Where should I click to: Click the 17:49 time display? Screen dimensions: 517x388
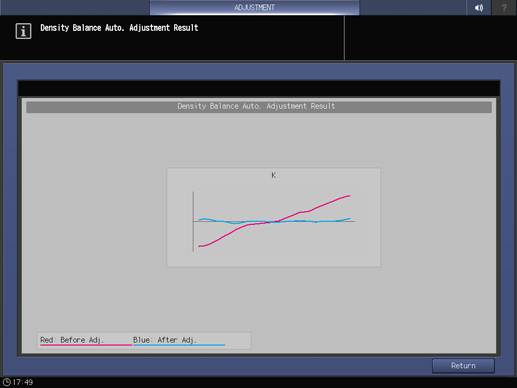tap(23, 382)
